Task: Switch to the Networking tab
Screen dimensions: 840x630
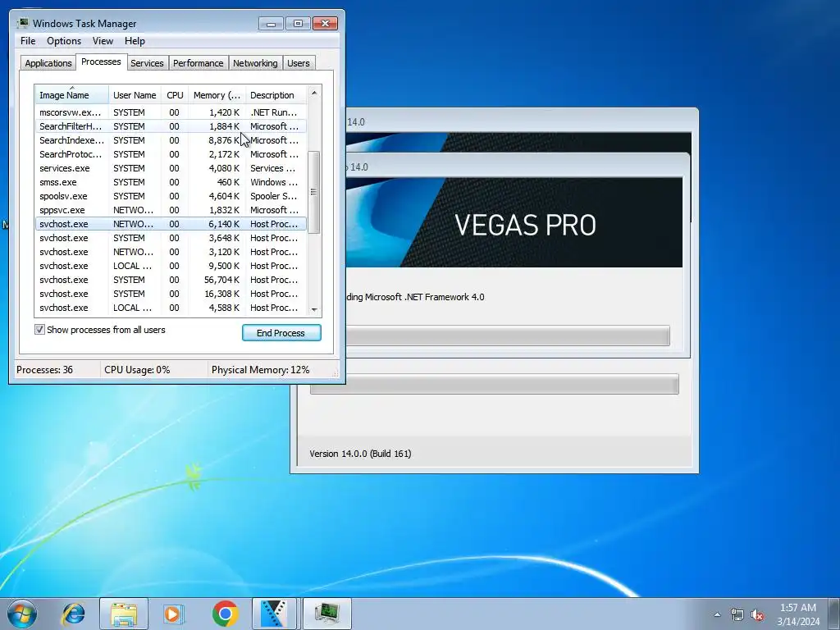Action: coord(255,62)
